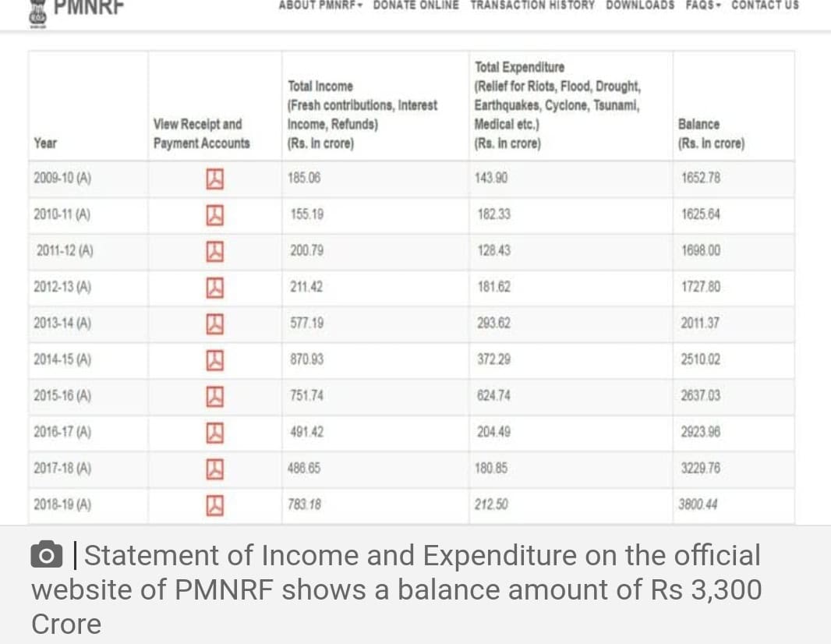Open the 2011-12 receipt PDF icon

[214, 252]
